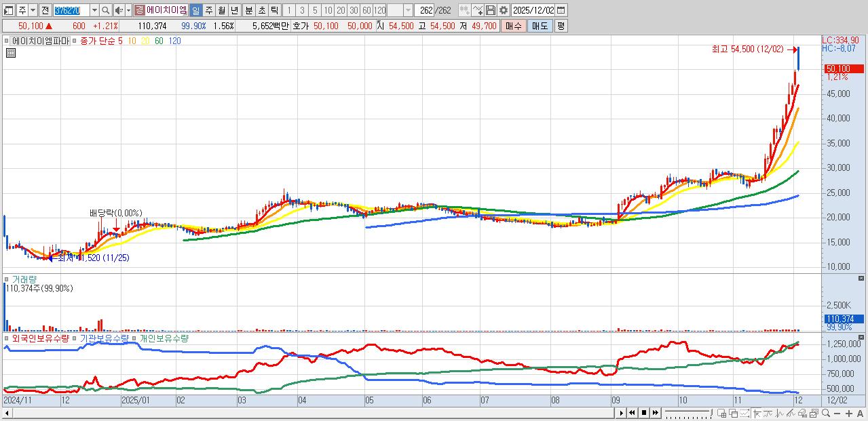Click the chart stop button
The image size is (868, 421).
click(644, 413)
